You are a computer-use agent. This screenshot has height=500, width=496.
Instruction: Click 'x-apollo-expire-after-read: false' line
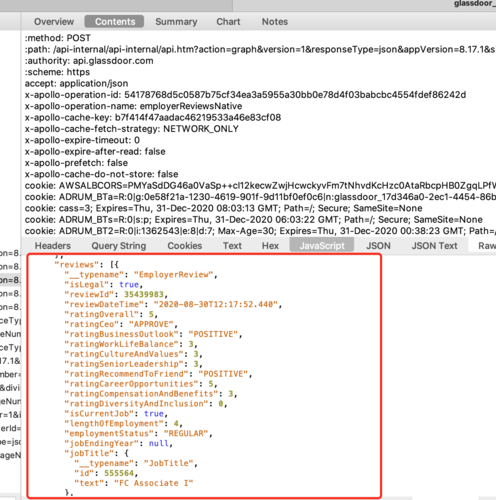tap(95, 151)
